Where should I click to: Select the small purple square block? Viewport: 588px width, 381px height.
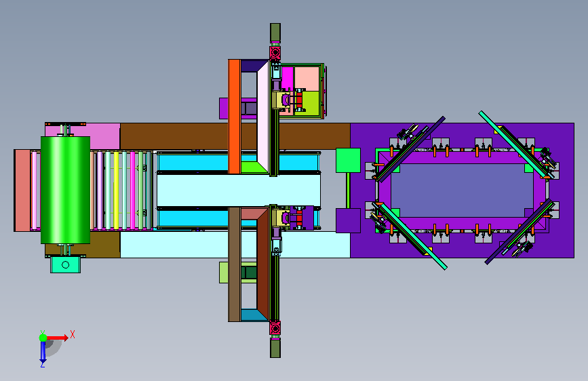[x=348, y=220]
